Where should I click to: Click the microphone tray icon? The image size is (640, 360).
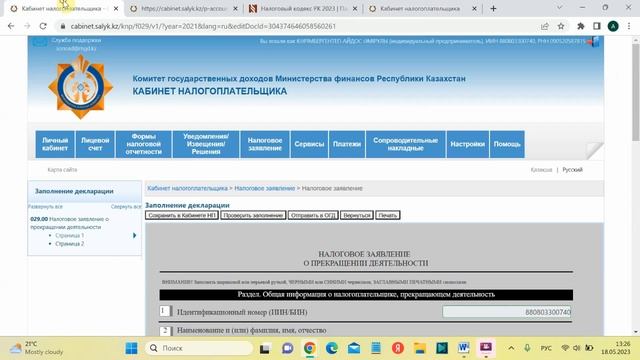click(x=527, y=348)
